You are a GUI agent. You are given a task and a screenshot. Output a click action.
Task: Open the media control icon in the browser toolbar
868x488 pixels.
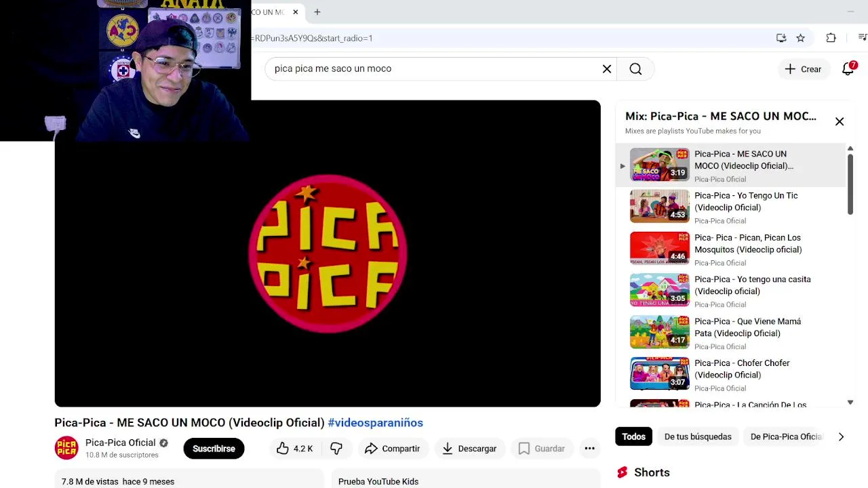click(x=863, y=38)
